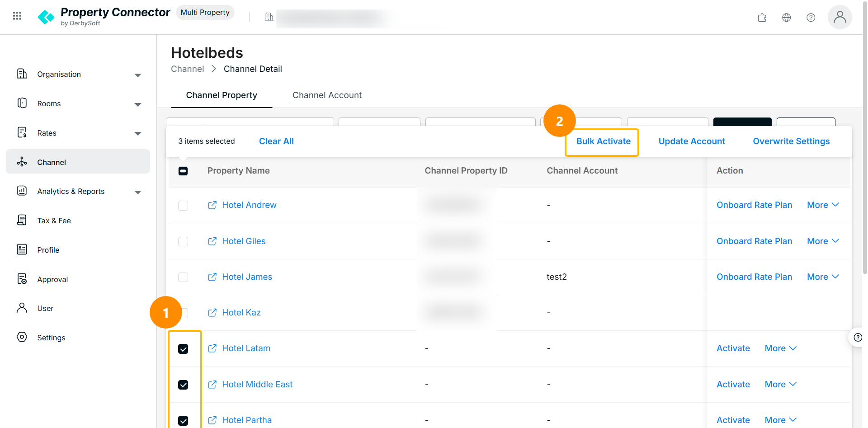Click Update Account button
This screenshot has width=868, height=428.
point(692,141)
